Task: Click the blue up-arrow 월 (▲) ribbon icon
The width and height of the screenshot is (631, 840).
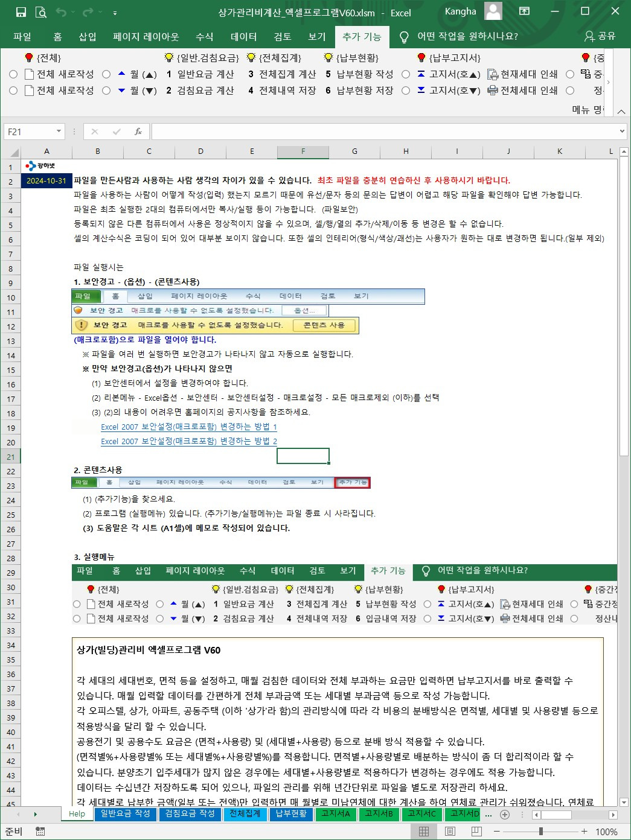Action: (x=121, y=74)
